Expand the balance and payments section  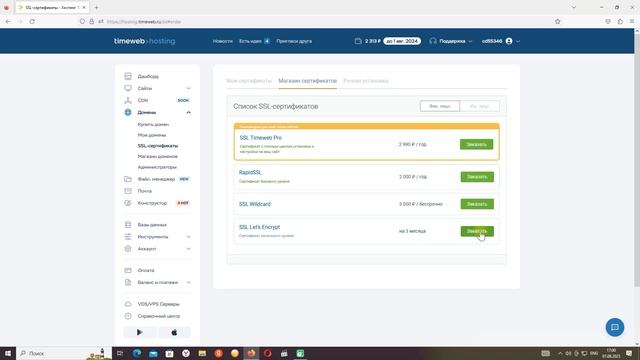188,282
